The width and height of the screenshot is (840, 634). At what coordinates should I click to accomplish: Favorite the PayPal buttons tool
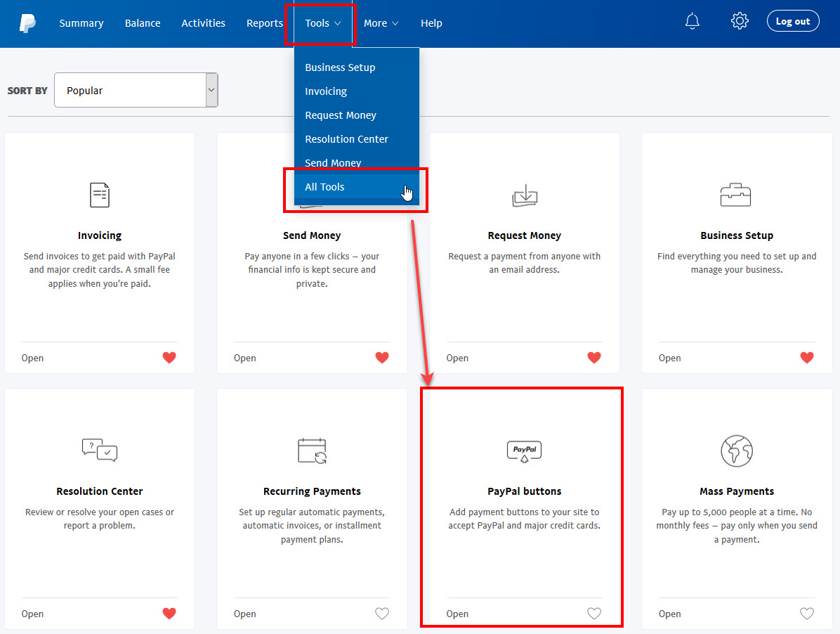(593, 614)
